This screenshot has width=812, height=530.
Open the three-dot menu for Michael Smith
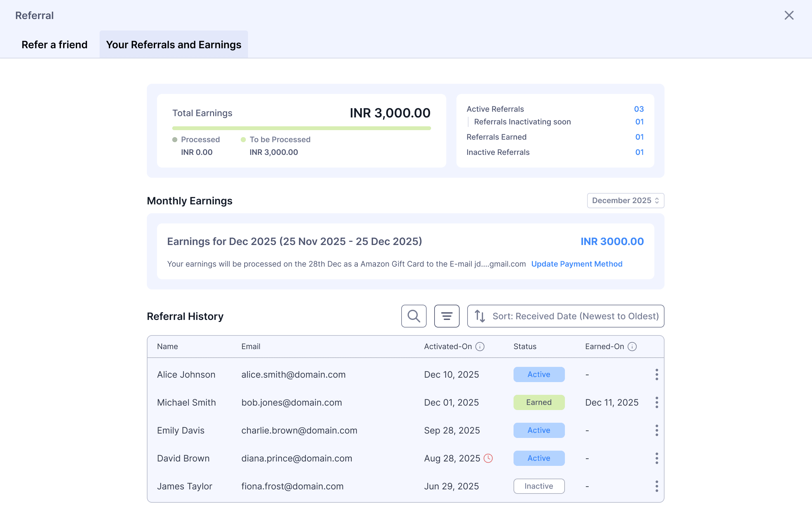(657, 402)
